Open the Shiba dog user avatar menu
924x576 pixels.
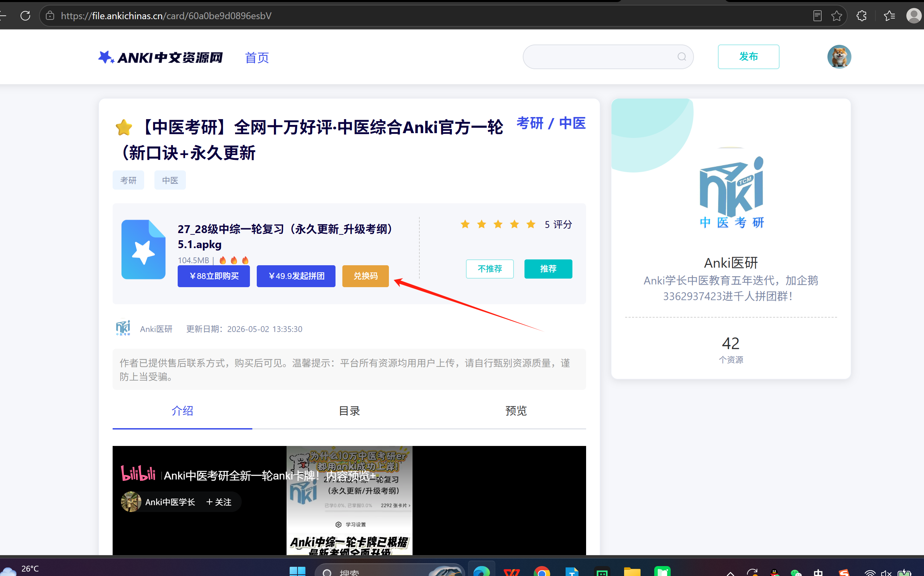click(839, 57)
